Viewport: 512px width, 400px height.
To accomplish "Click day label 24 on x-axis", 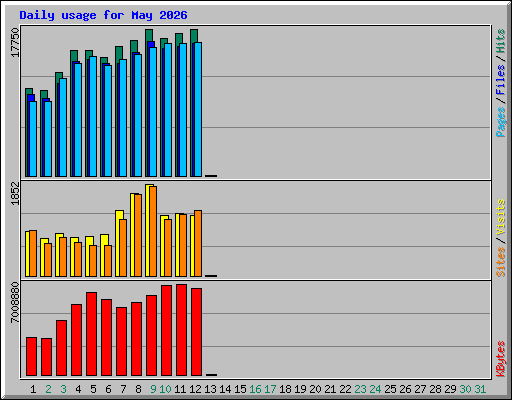I will [x=375, y=389].
